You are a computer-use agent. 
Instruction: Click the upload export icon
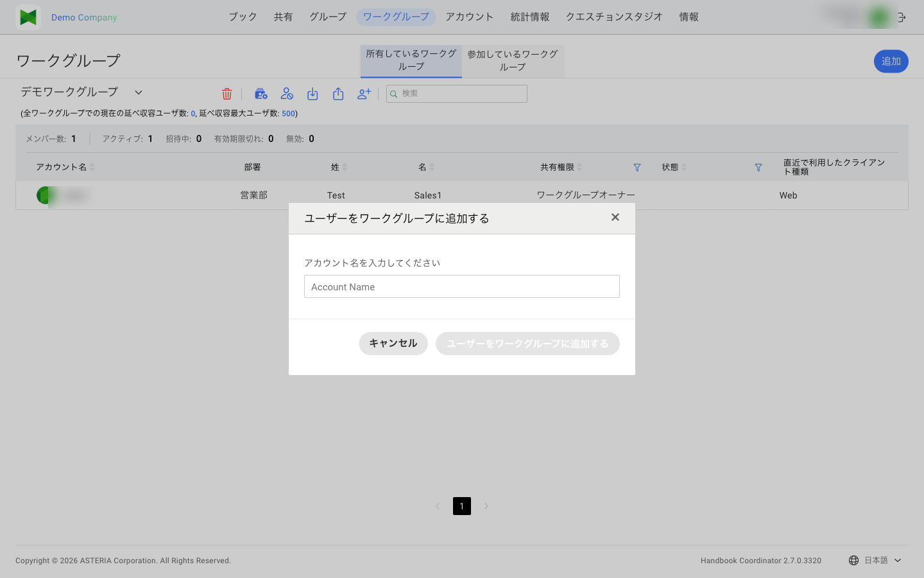coord(338,94)
